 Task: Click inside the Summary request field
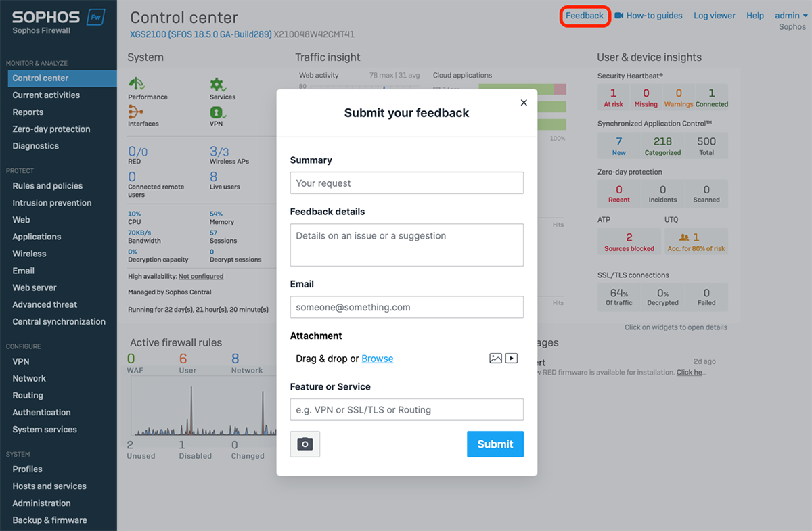pos(406,183)
